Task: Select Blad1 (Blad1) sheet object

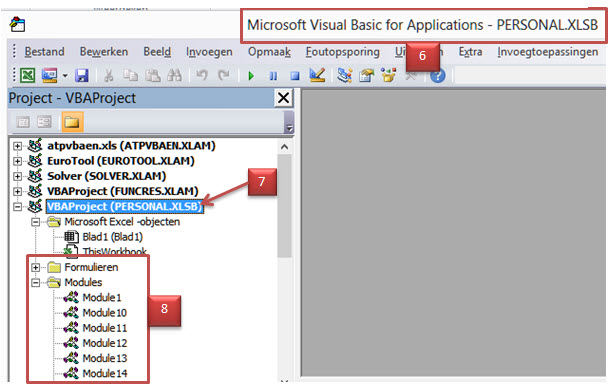Action: (x=113, y=237)
